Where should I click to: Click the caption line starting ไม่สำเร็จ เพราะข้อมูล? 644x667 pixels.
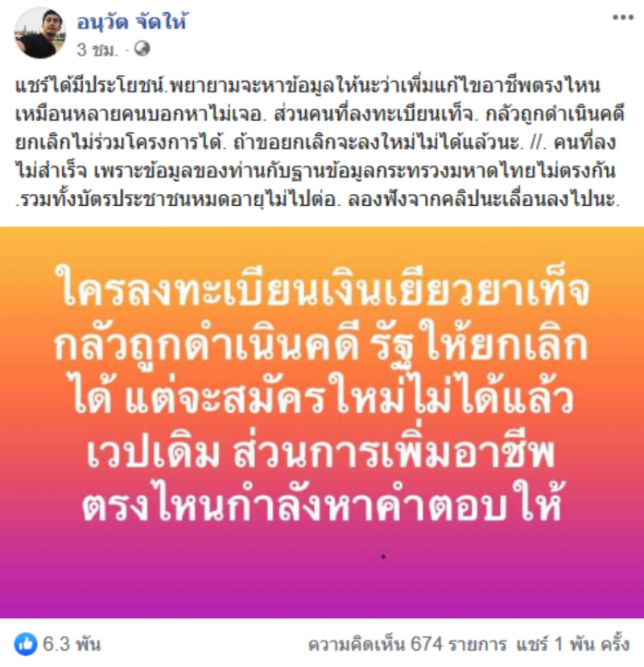[316, 171]
